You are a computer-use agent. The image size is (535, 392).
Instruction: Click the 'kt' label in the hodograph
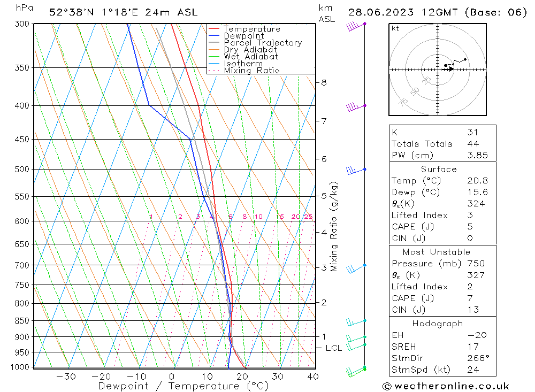395,28
